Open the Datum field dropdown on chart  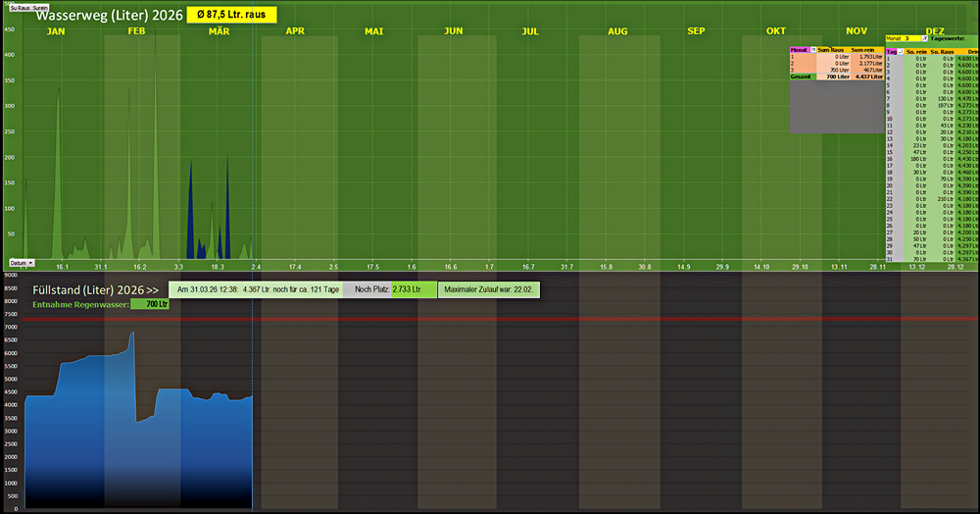coord(21,263)
